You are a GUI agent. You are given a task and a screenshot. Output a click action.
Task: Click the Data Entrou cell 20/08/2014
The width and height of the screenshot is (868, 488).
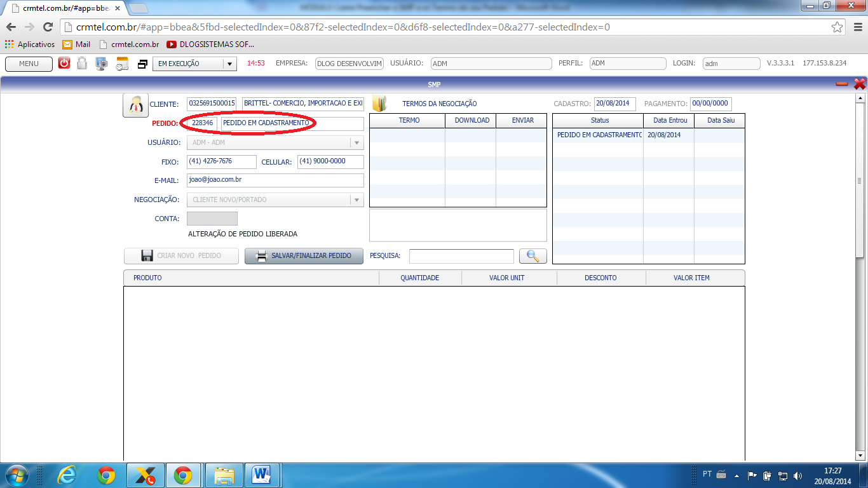pyautogui.click(x=668, y=135)
